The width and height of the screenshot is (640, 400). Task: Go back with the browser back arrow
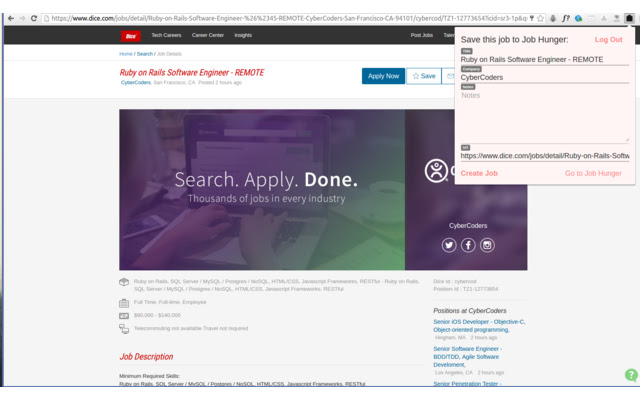pos(11,18)
